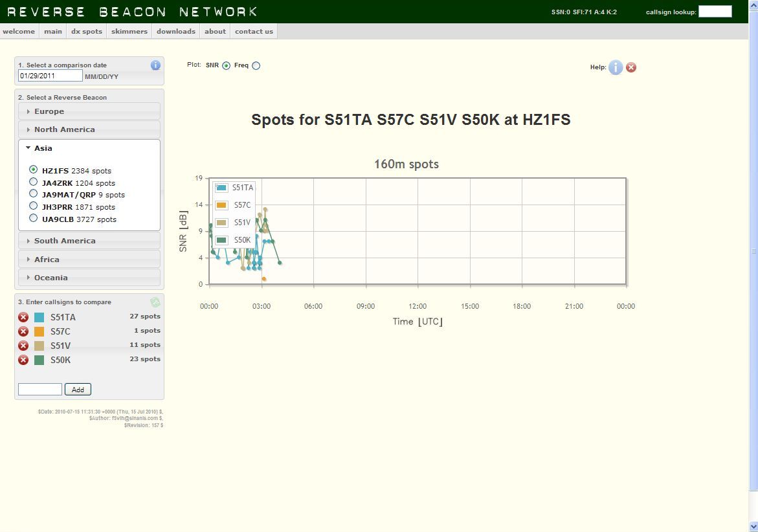758x532 pixels.
Task: Remove S51V with its red X icon
Action: pyautogui.click(x=23, y=346)
